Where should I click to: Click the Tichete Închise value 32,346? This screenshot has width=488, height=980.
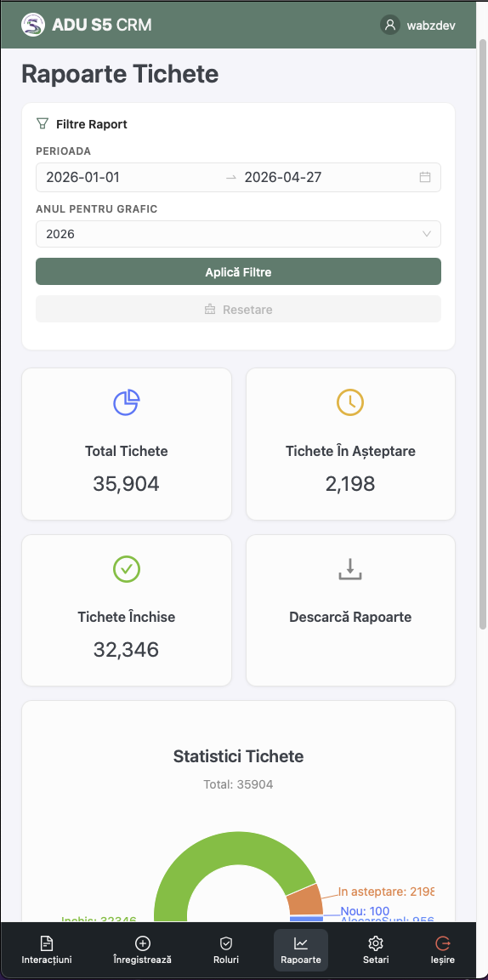click(126, 650)
